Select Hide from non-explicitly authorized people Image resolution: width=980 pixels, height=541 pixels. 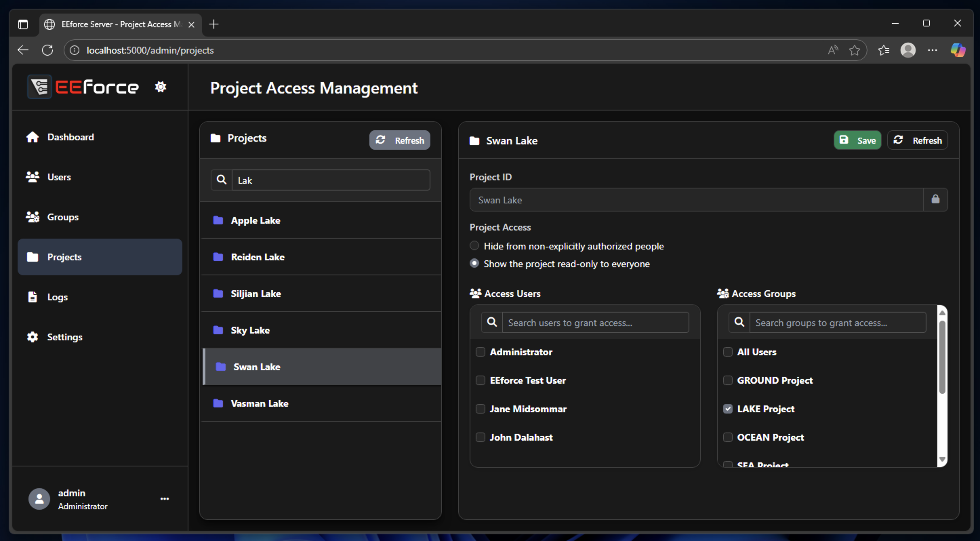point(474,246)
